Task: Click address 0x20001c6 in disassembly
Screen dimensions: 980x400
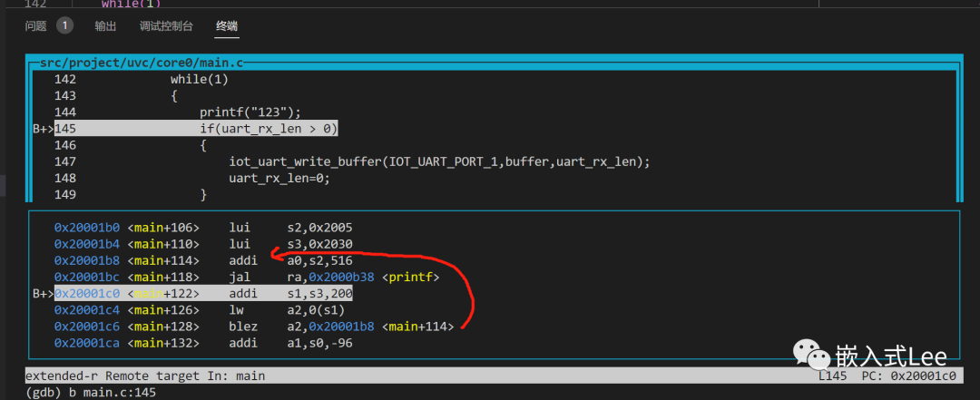Action: click(89, 327)
